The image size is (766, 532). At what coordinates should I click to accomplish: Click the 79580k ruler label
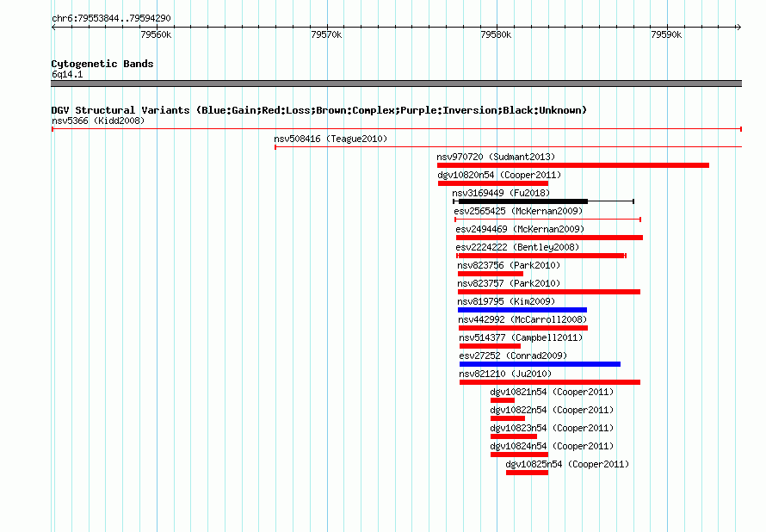pos(496,34)
